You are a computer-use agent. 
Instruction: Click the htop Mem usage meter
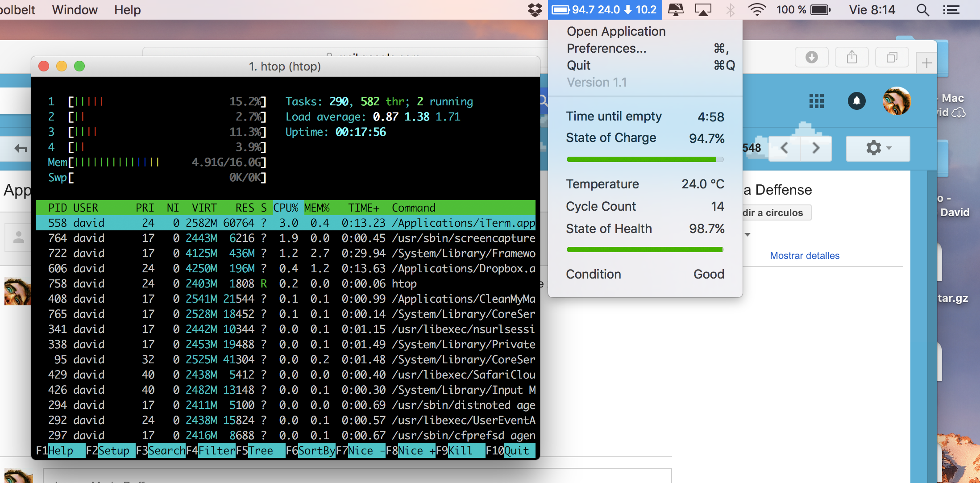[x=157, y=162]
